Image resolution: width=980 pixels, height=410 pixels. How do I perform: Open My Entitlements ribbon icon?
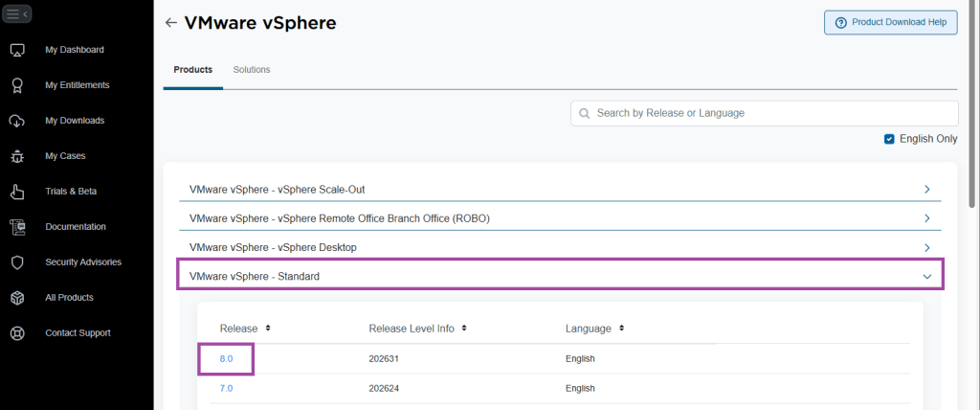[17, 85]
